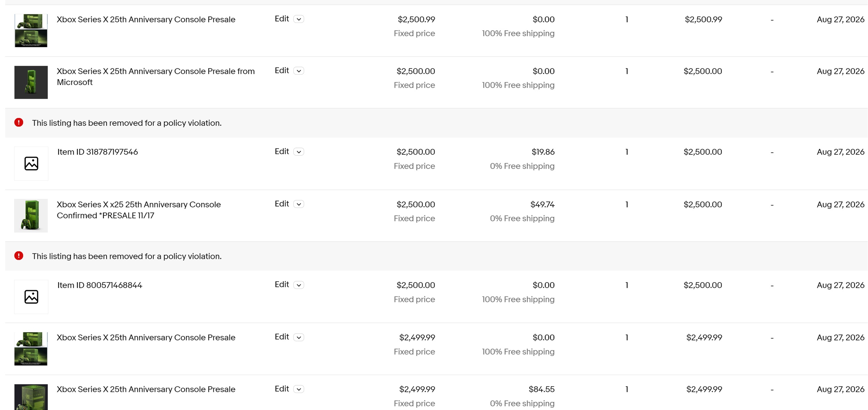The image size is (868, 410).
Task: Click Edit for $2,499.99 free shipping listing
Action: tap(282, 337)
